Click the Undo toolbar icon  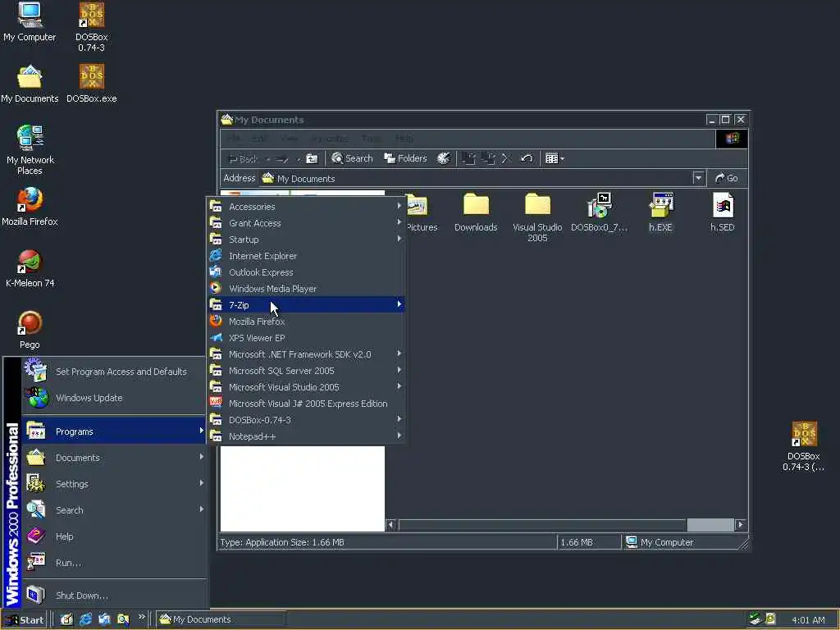527,158
